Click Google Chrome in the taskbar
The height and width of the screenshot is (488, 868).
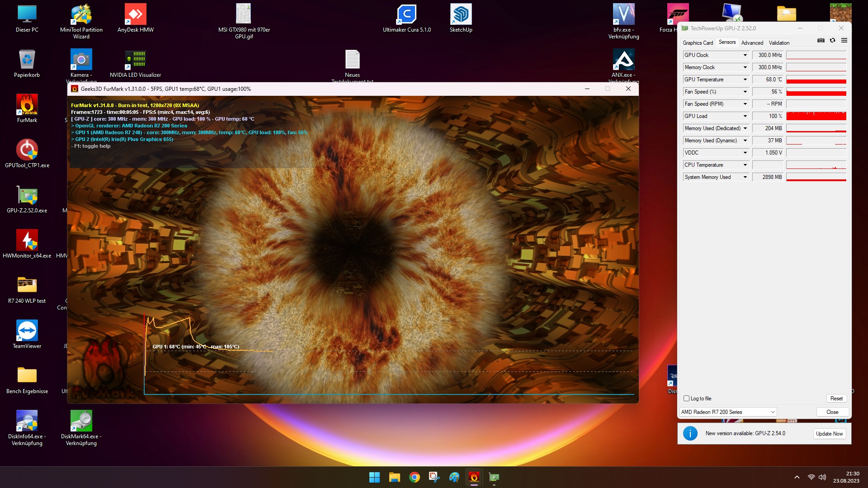tap(414, 478)
